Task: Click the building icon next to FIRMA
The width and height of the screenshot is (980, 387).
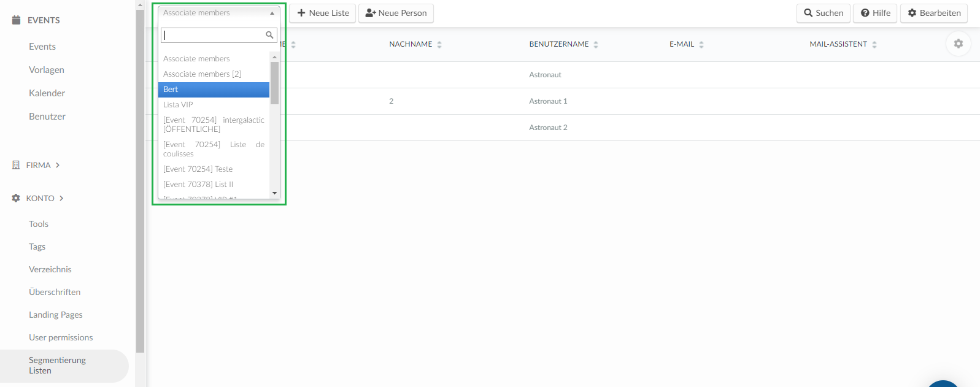Action: click(16, 165)
